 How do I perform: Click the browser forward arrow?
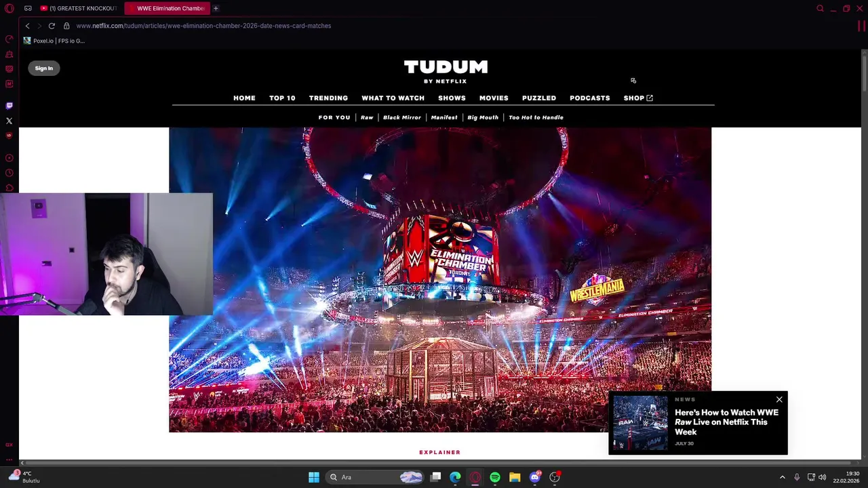(39, 26)
